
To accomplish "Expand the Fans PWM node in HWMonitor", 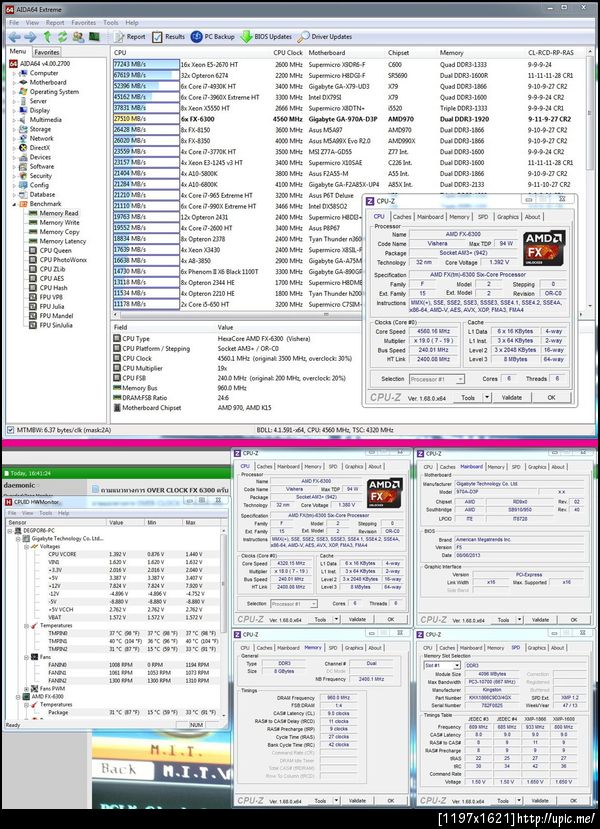I will click(x=26, y=689).
